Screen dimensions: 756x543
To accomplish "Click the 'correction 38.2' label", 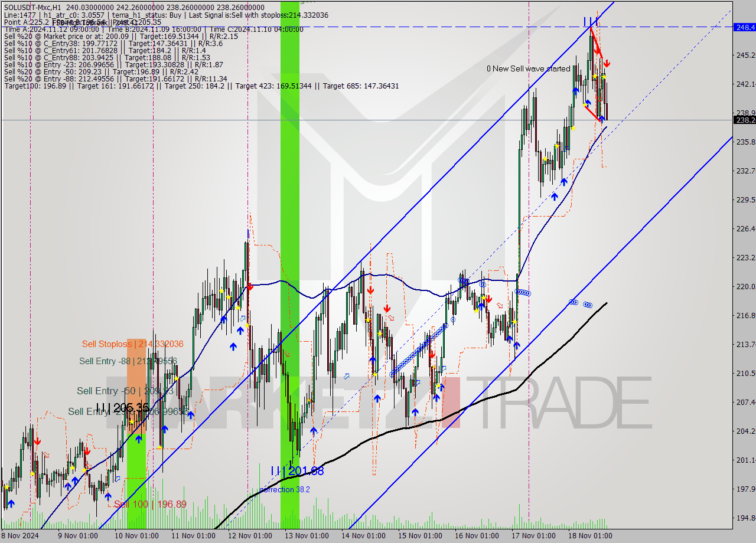I will pyautogui.click(x=284, y=489).
